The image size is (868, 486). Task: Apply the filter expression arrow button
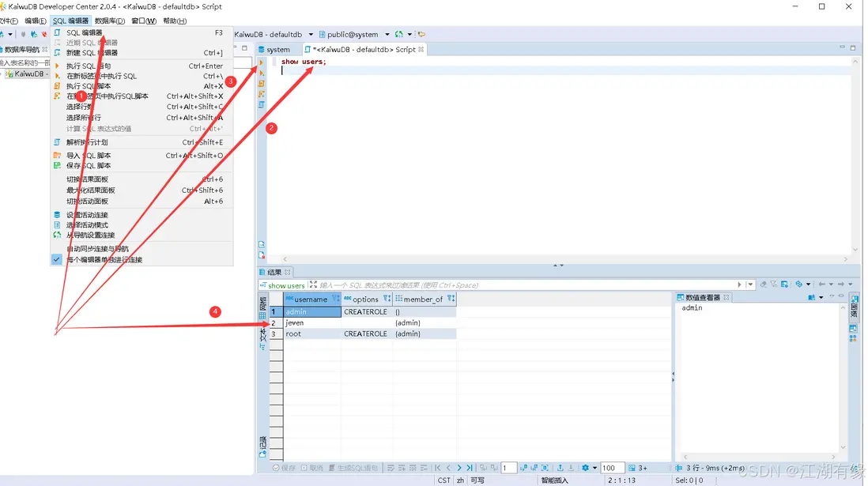coord(739,284)
